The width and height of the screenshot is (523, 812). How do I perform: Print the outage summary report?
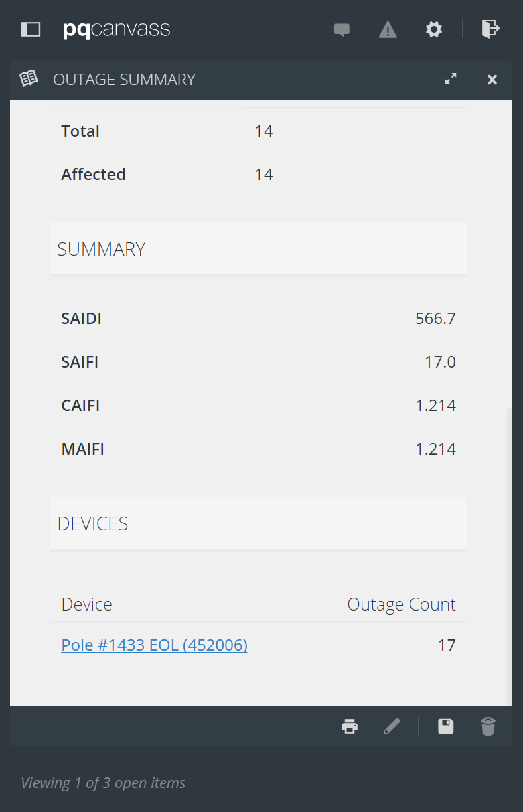click(x=350, y=726)
